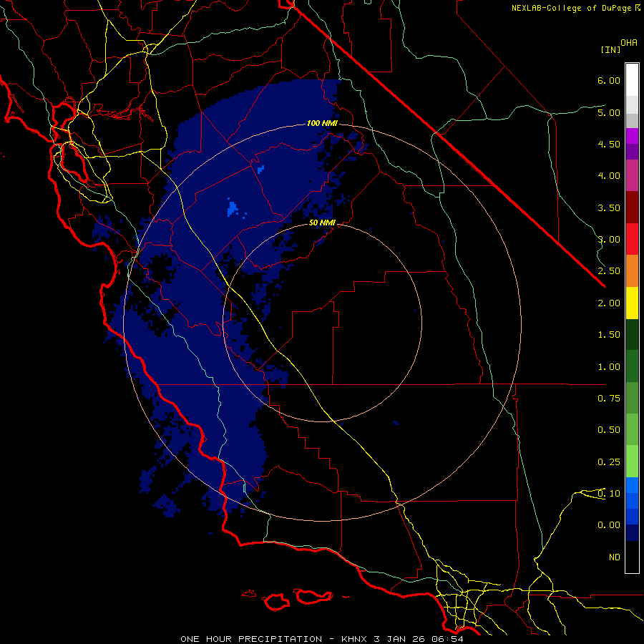Click the 1.00 legend value
This screenshot has height=644, width=644.
point(609,367)
